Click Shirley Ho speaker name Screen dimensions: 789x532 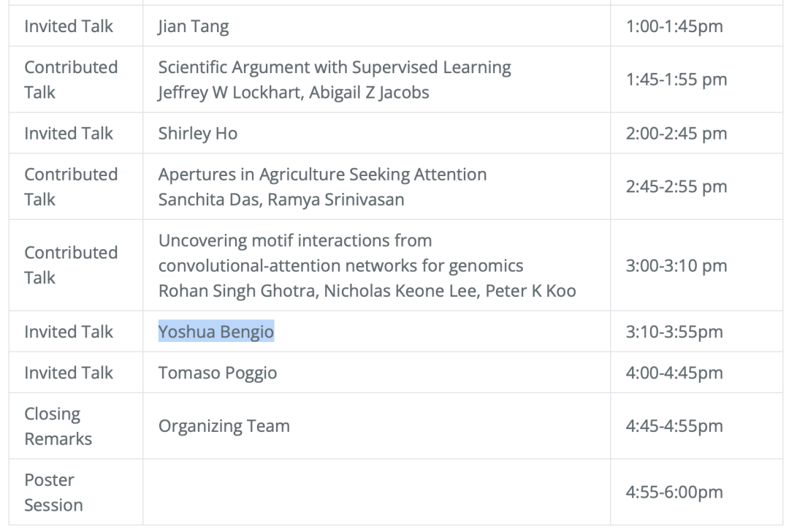198,133
